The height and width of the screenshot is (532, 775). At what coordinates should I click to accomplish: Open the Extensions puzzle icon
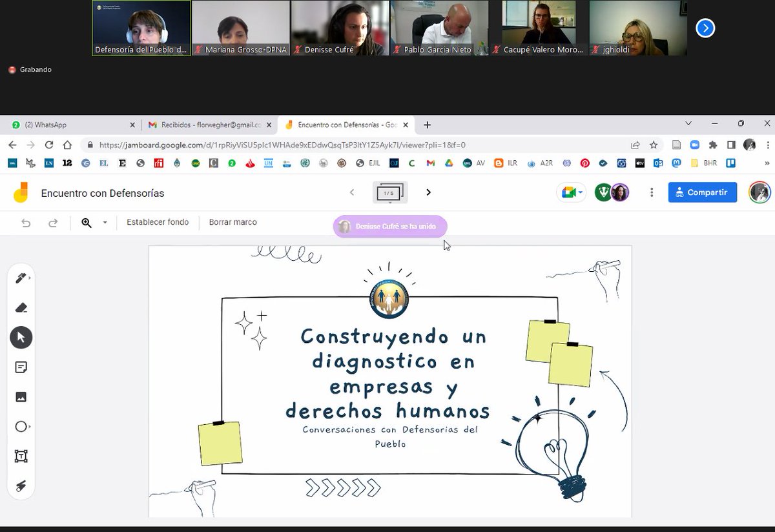coord(713,145)
